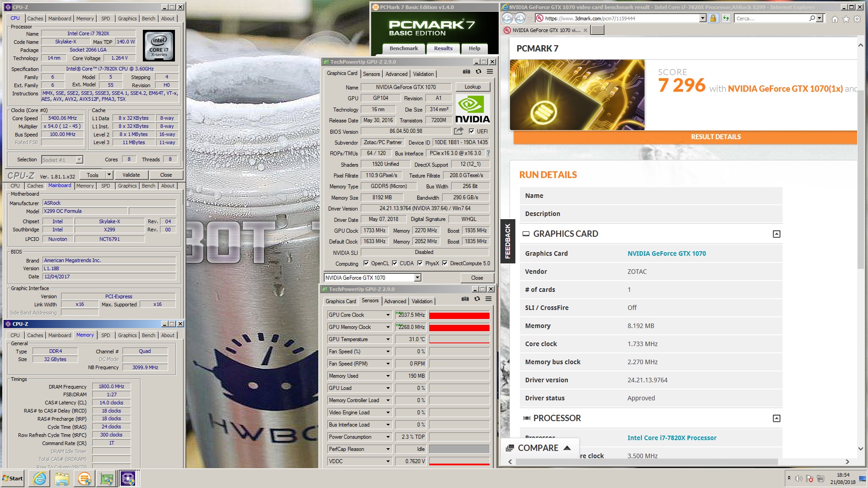Open Bench tab in CPU-Z Mainboard window

coord(148,186)
